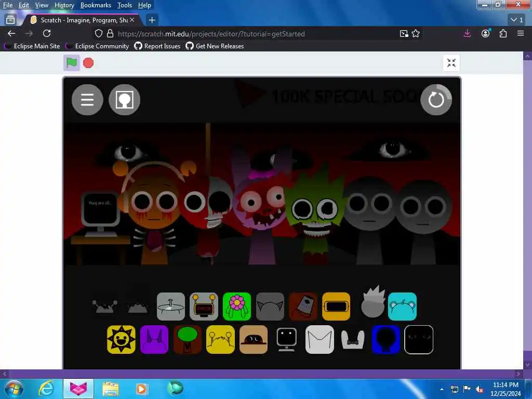Select the gray spiky-hair character icon
Screen dimensions: 532x399
(x=373, y=302)
